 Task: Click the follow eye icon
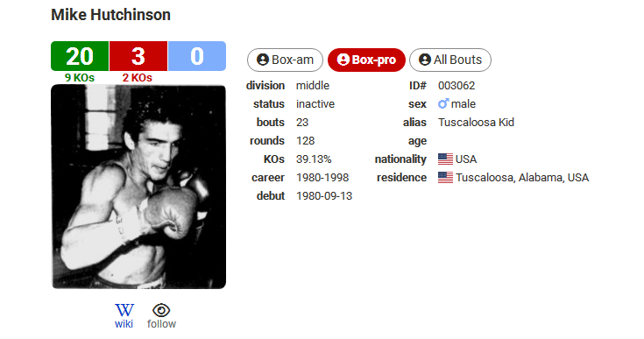coord(161,310)
